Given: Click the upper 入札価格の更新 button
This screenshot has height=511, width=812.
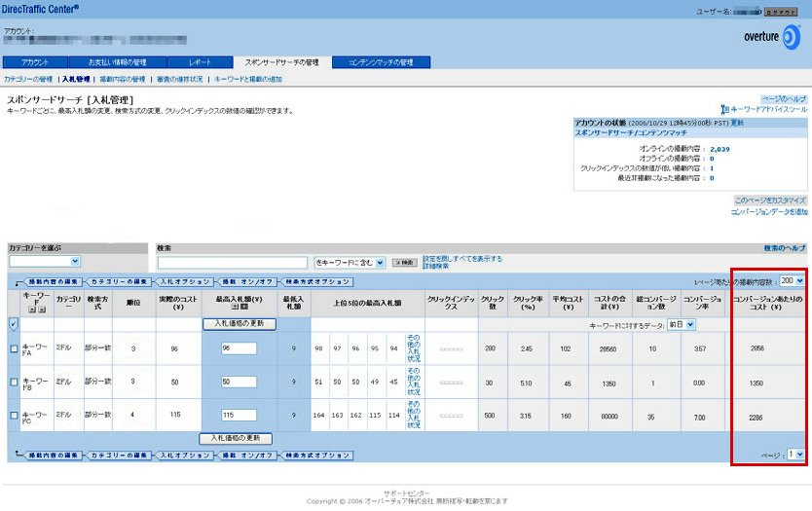Looking at the screenshot, I should click(x=239, y=323).
